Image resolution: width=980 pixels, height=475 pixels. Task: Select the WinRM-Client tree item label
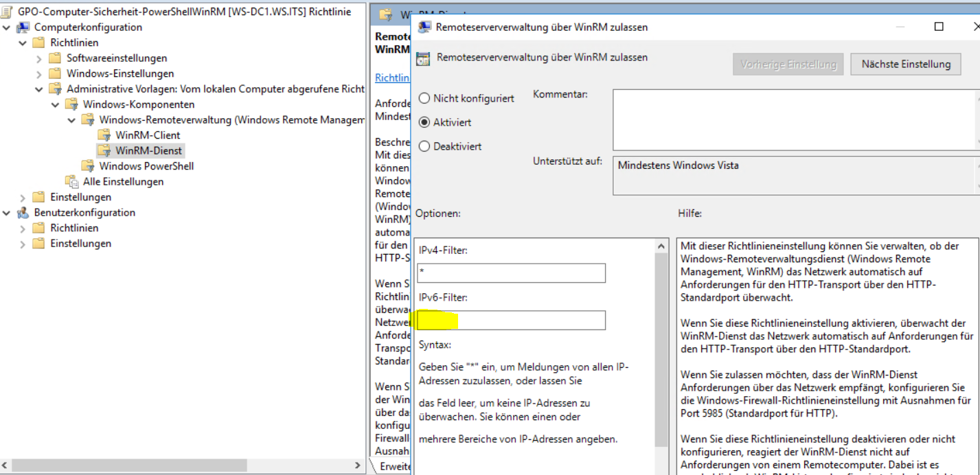pyautogui.click(x=148, y=135)
